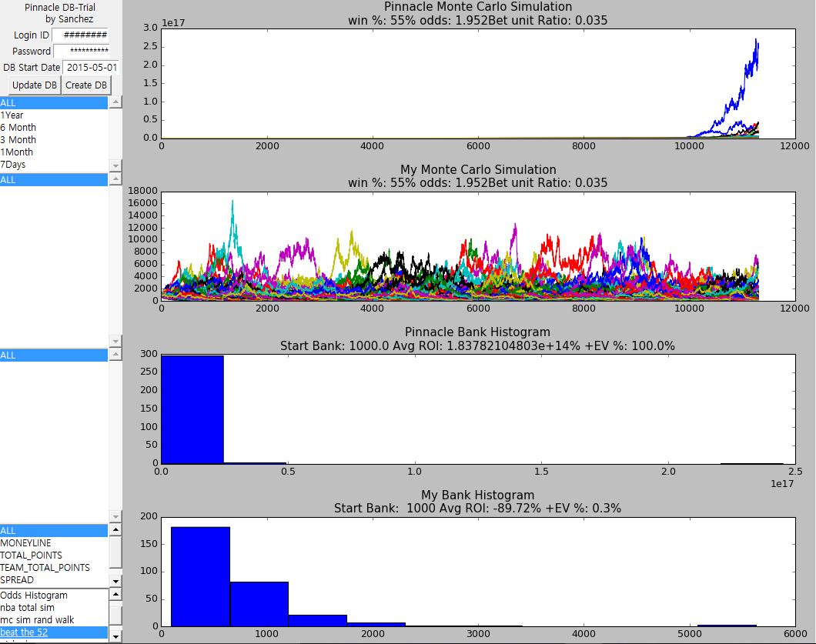The width and height of the screenshot is (816, 644).
Task: Click the tallest bar in the My Bank Histogram
Action: tap(200, 576)
